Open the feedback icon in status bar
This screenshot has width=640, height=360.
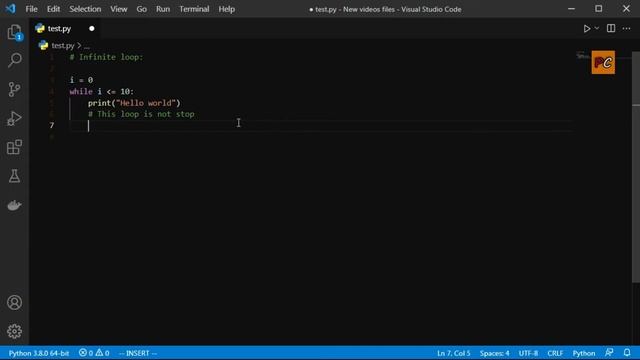click(609, 353)
